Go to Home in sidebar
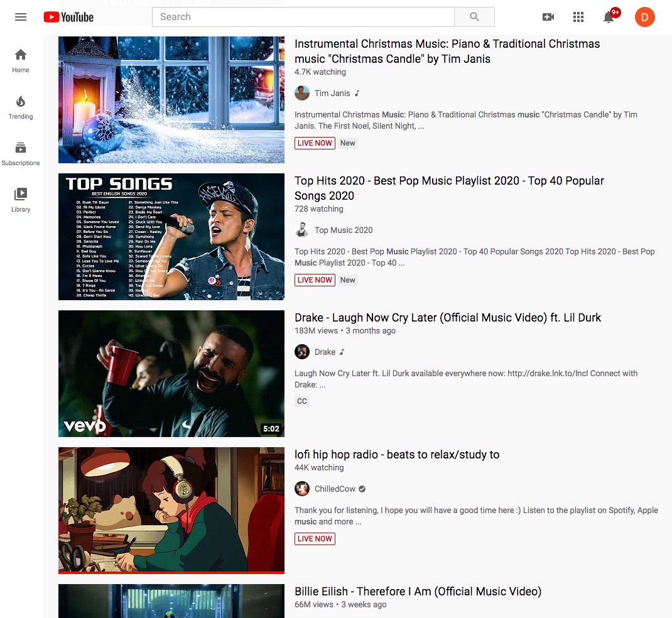Image resolution: width=672 pixels, height=618 pixels. [21, 61]
